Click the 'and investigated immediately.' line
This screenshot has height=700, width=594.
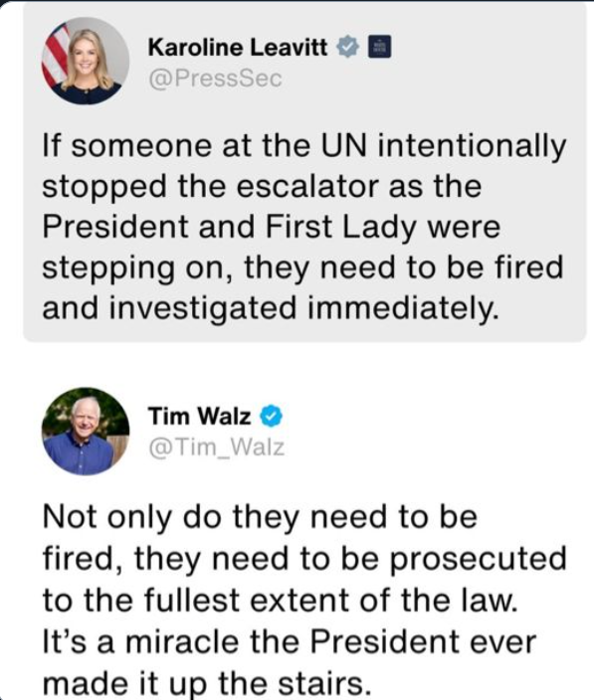point(271,309)
